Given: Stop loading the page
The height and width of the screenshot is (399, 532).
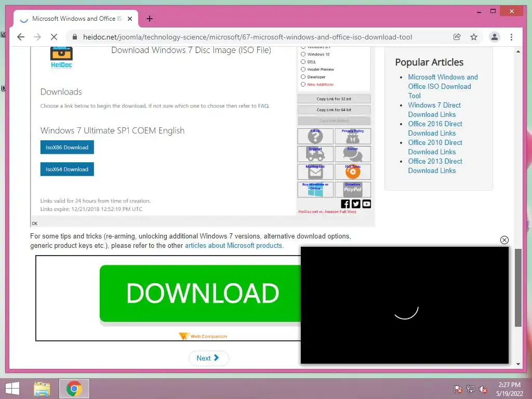Looking at the screenshot, I should [x=54, y=37].
